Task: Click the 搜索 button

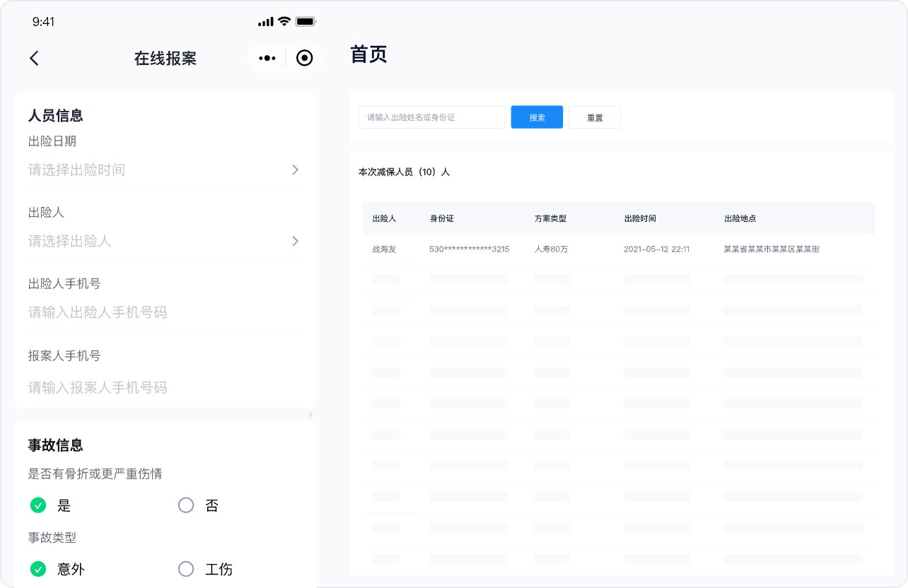Action: (x=537, y=117)
